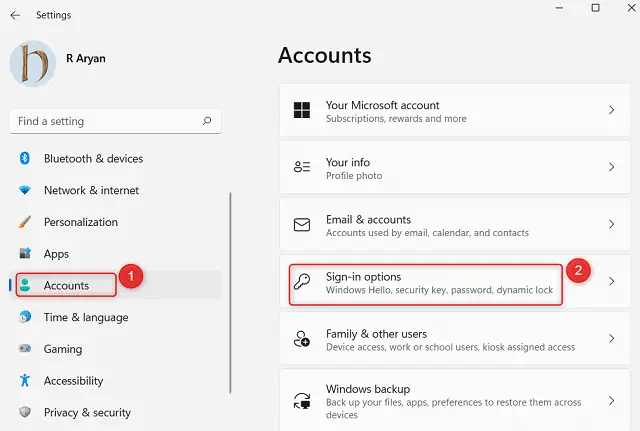Screen dimensions: 640x431
Task: Open Your info Profile photo
Action: click(x=454, y=167)
